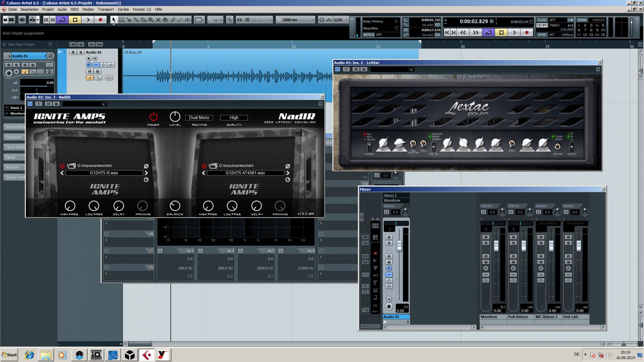Open Audio 01 edit channel settings in inspector
The image size is (644, 362).
pos(51,56)
